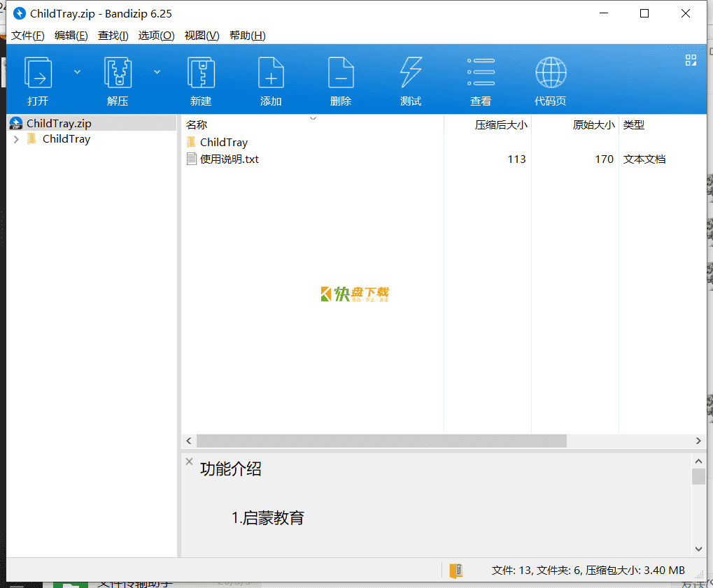The width and height of the screenshot is (713, 588).
Task: Click the View (查看) list icon
Action: [x=481, y=72]
